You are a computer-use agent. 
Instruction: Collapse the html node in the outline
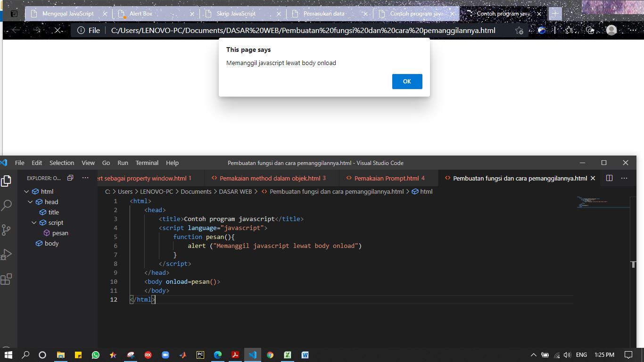[27, 191]
